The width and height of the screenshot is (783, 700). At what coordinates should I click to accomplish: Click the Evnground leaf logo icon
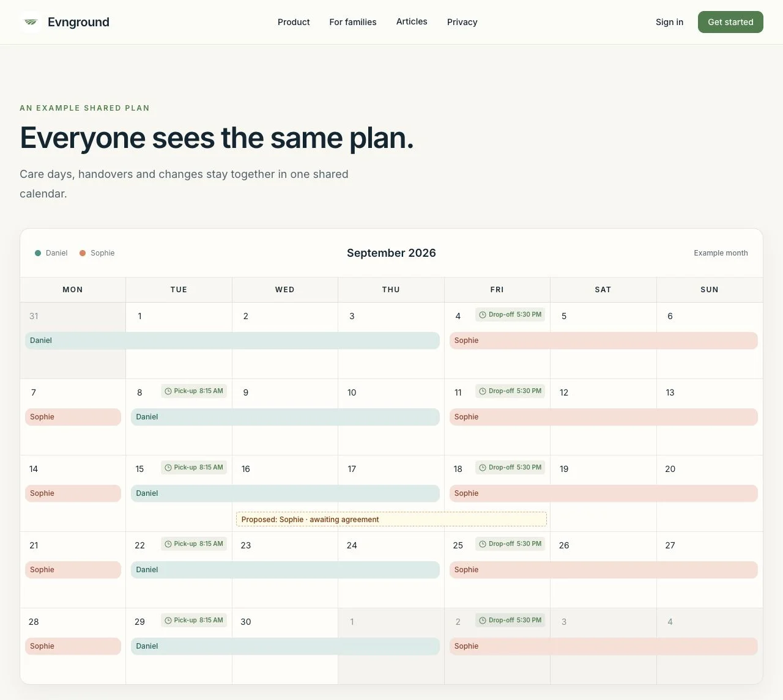pyautogui.click(x=30, y=22)
